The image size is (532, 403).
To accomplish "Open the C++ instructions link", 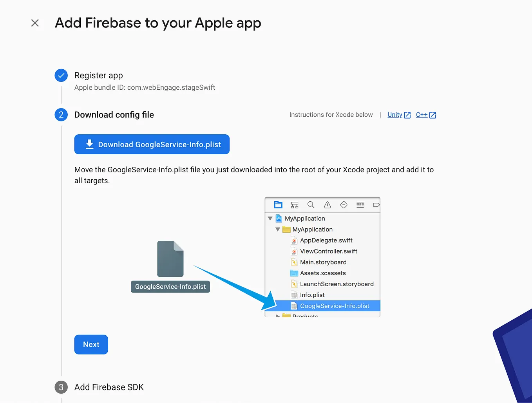I will [x=422, y=115].
